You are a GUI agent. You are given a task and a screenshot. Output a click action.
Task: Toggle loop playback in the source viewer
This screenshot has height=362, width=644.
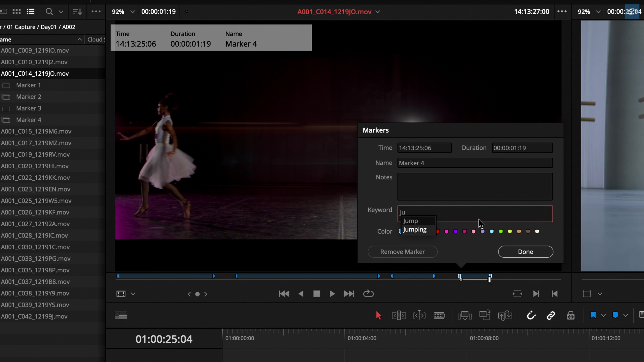(x=368, y=294)
